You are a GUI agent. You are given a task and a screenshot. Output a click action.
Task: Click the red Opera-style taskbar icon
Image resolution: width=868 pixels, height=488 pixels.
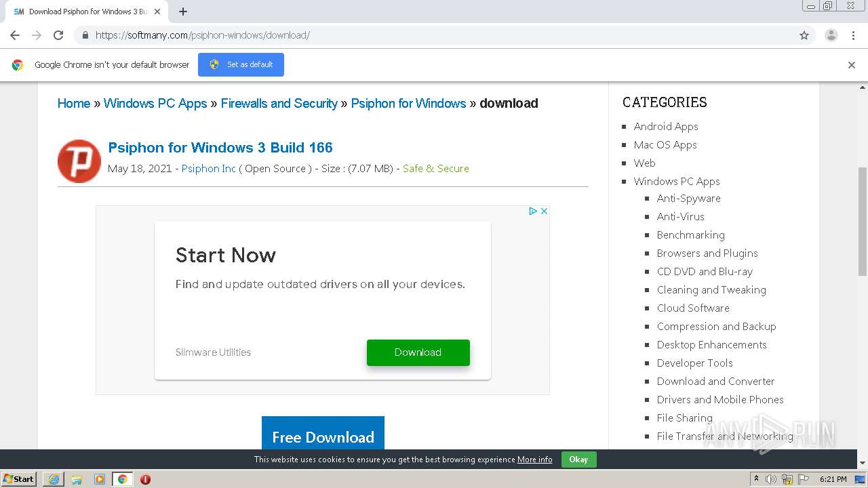pyautogui.click(x=145, y=479)
